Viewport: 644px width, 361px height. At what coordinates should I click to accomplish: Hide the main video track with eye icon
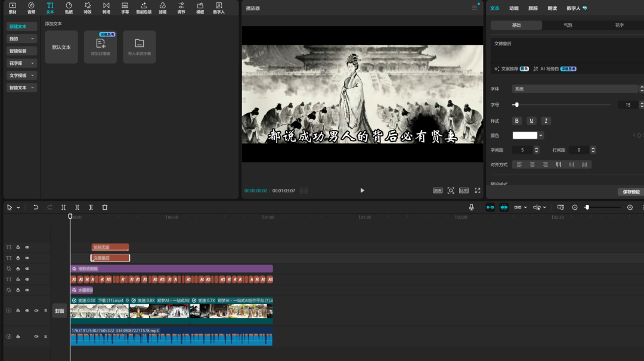pyautogui.click(x=27, y=310)
